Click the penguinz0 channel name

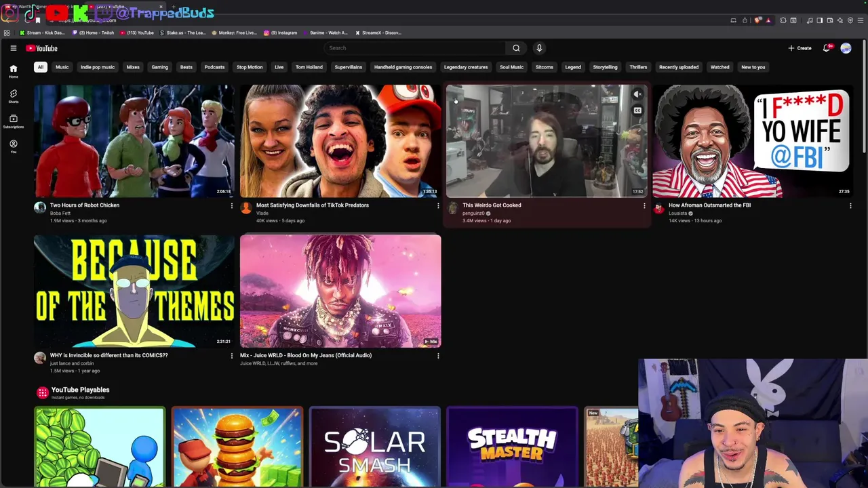point(473,213)
